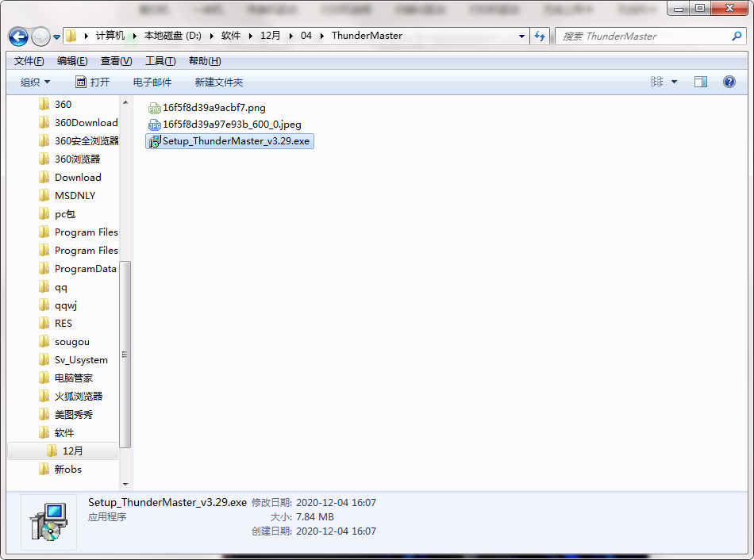Navigate to 本地磁盘 (D:) in address bar
The width and height of the screenshot is (754, 560).
pyautogui.click(x=173, y=36)
